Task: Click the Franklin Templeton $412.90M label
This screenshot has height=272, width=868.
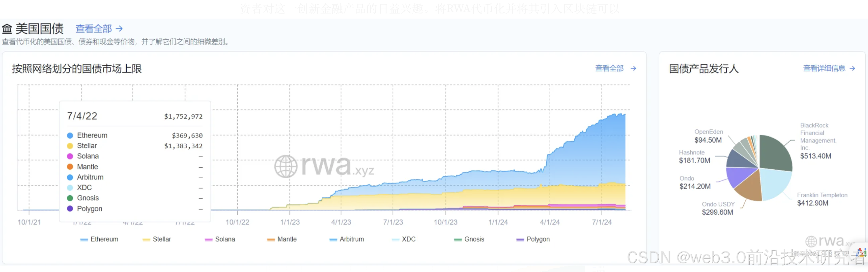Action: pyautogui.click(x=822, y=199)
